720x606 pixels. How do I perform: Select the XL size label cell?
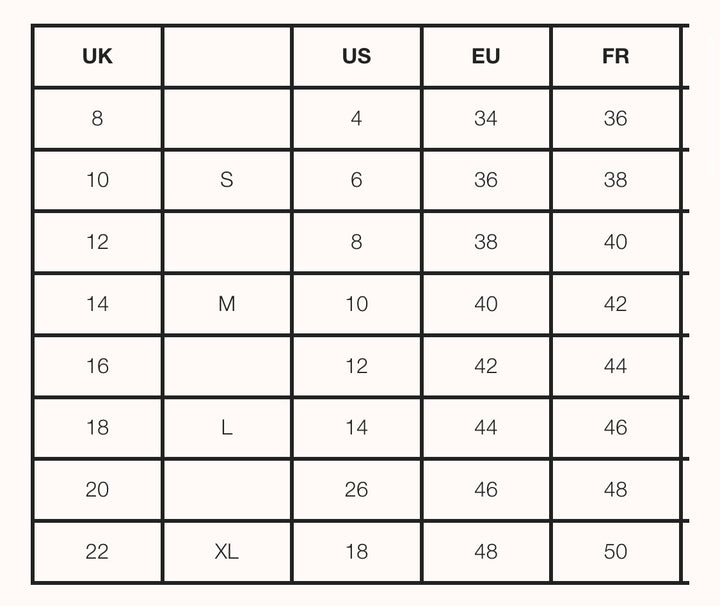pos(227,551)
